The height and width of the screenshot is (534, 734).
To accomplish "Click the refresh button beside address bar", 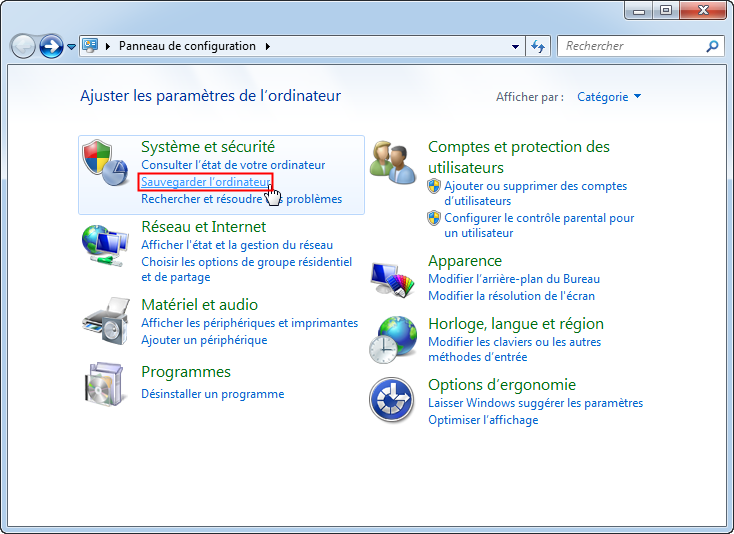I will click(538, 46).
